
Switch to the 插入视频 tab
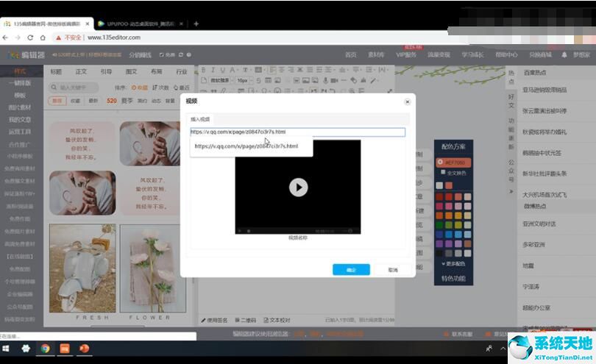click(x=200, y=118)
